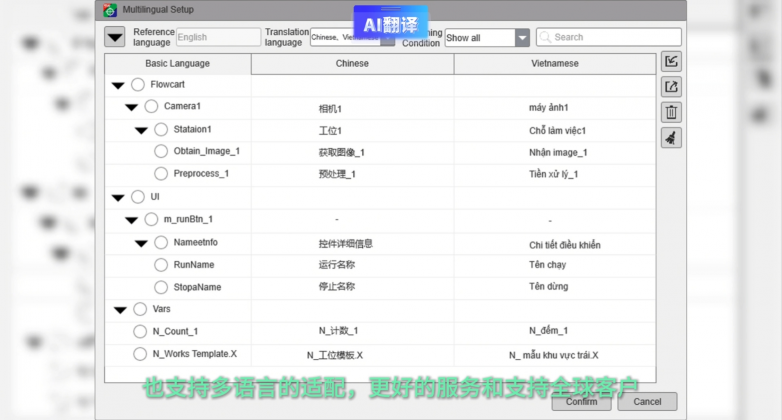Click the broom clear icon
The height and width of the screenshot is (420, 782).
pyautogui.click(x=672, y=138)
